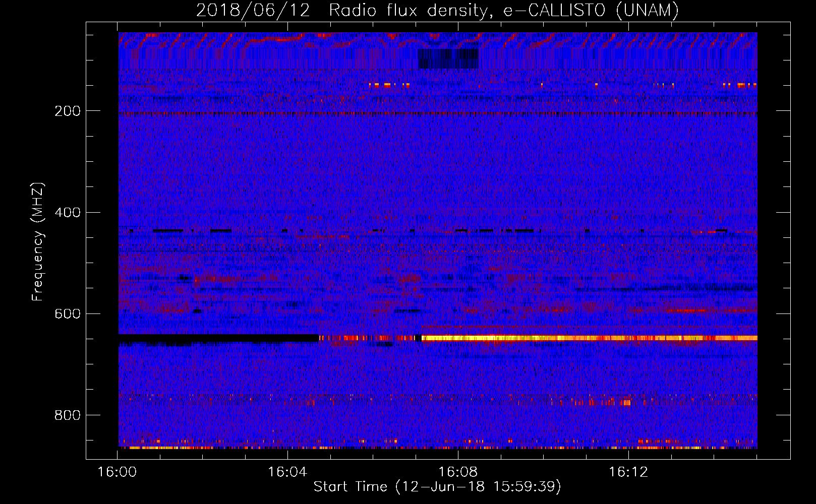This screenshot has height=504, width=816.
Task: Click the 400 frequency tick label
Action: click(67, 212)
